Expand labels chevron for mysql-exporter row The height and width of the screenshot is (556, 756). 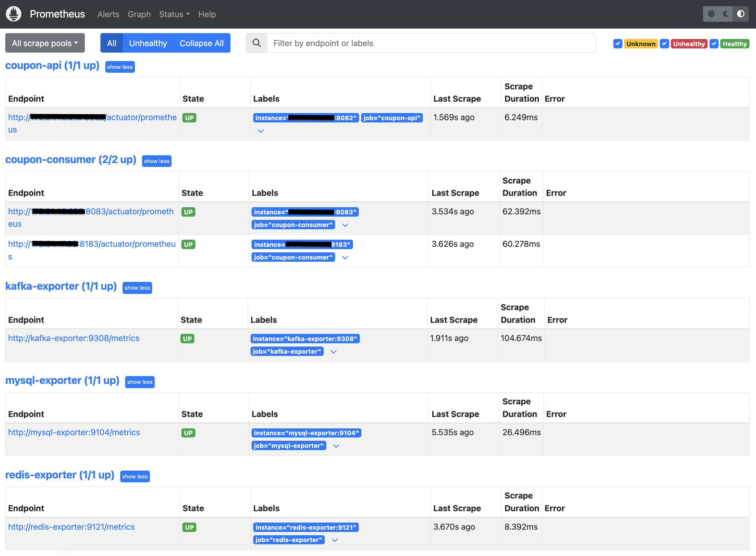coord(336,446)
